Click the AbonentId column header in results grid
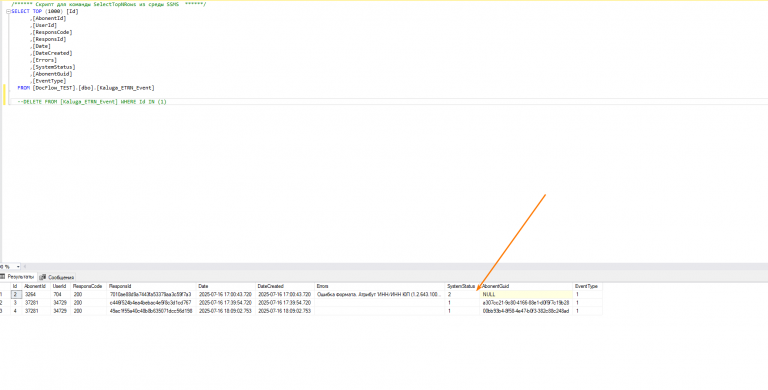The image size is (768, 390). coord(36,286)
